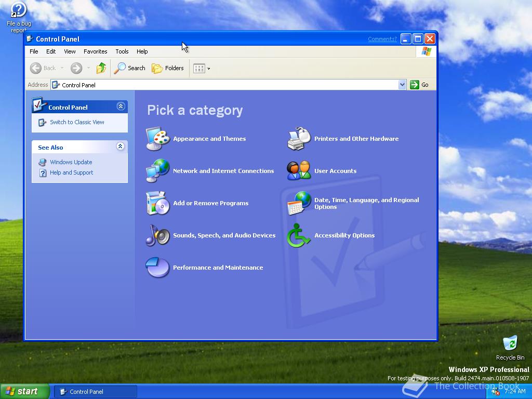Image resolution: width=532 pixels, height=399 pixels.
Task: Open the Edit menu
Action: click(x=51, y=51)
